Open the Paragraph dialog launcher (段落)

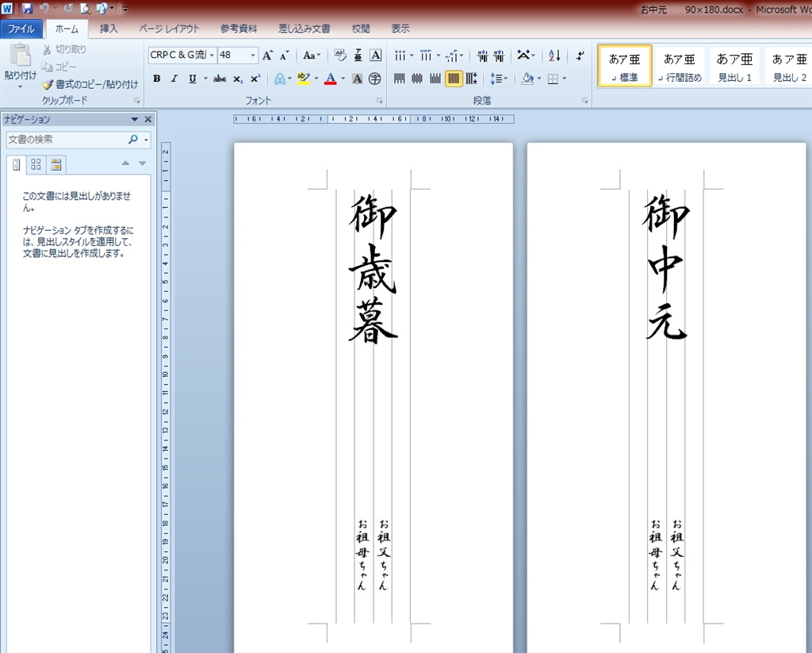click(x=584, y=101)
